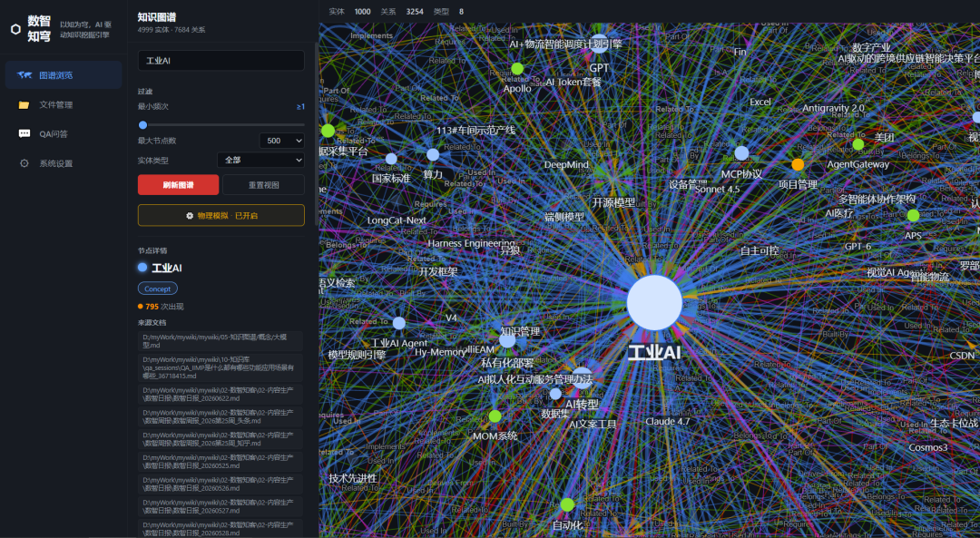The height and width of the screenshot is (538, 980).
Task: Click the Concept type badge
Action: (158, 289)
